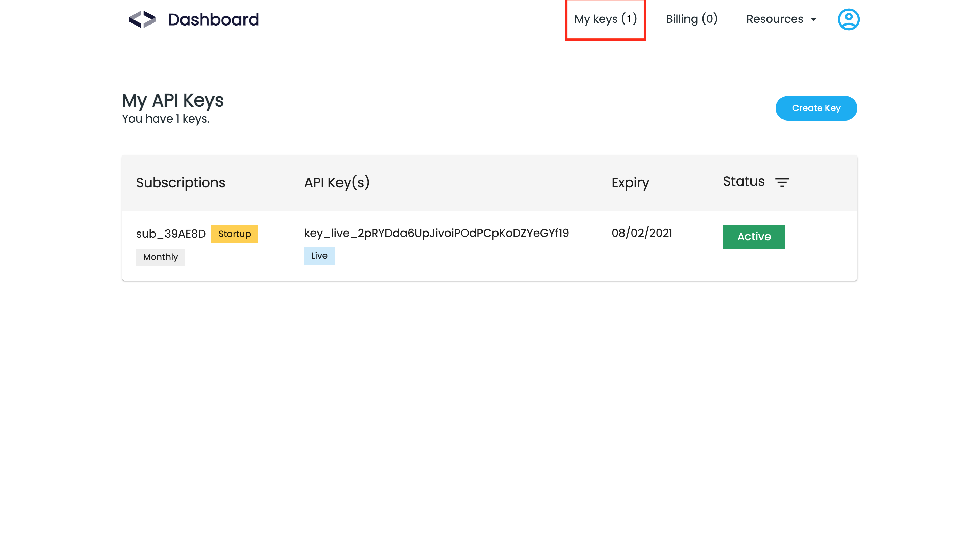Click the API Key(s) column header
The image size is (980, 559).
point(337,183)
